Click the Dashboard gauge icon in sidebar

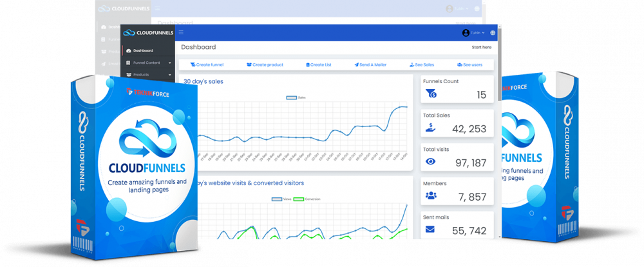click(129, 50)
